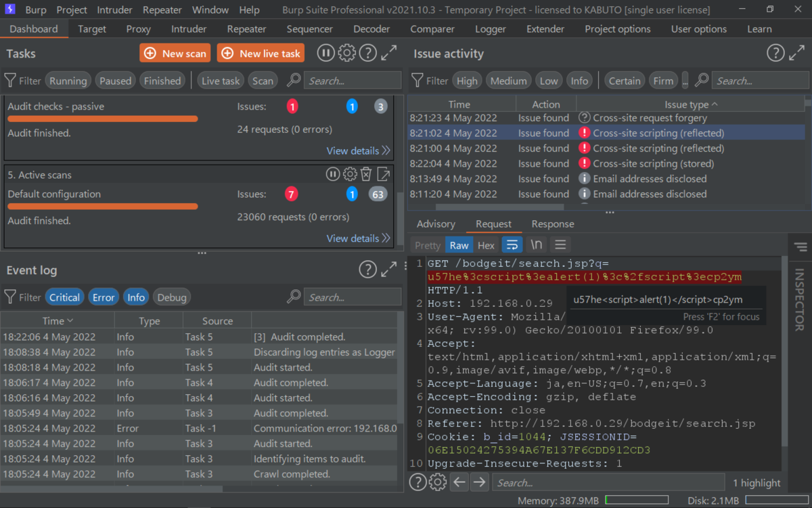The height and width of the screenshot is (508, 812).
Task: Go to next search match arrow
Action: click(x=480, y=482)
